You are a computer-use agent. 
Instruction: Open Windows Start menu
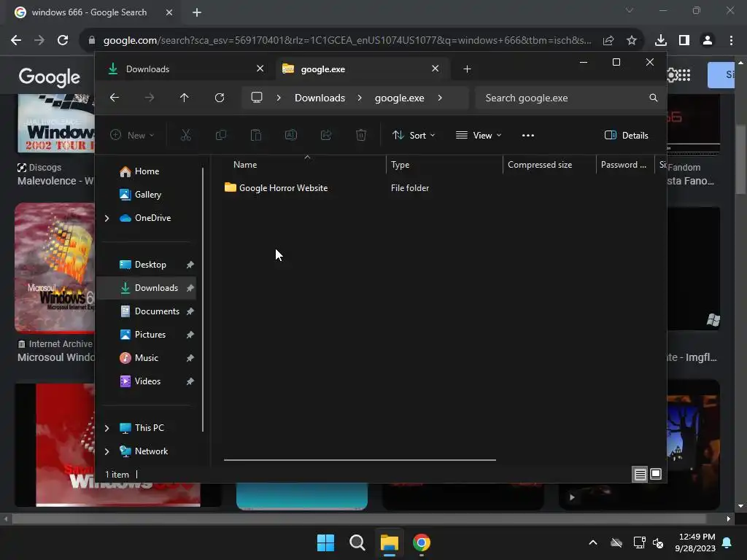point(326,542)
